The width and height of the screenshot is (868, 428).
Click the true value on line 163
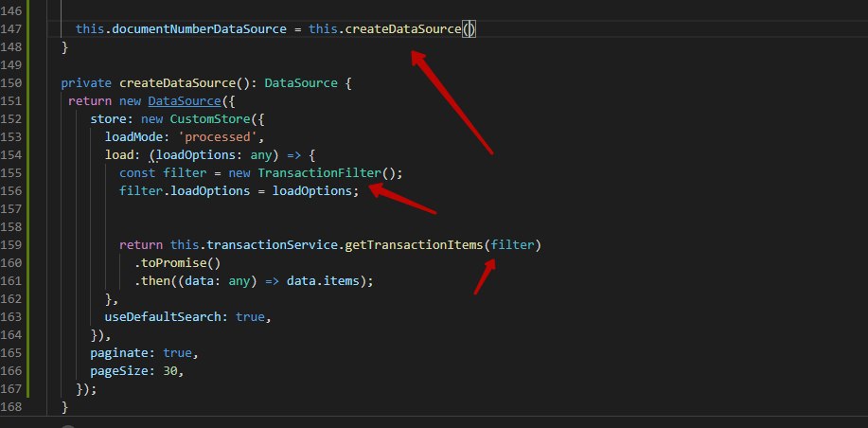click(250, 316)
